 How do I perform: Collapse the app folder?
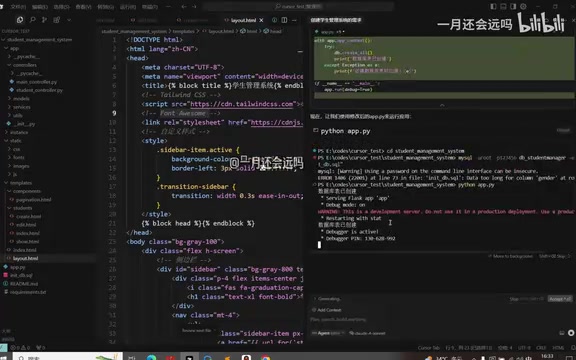(x=14, y=48)
